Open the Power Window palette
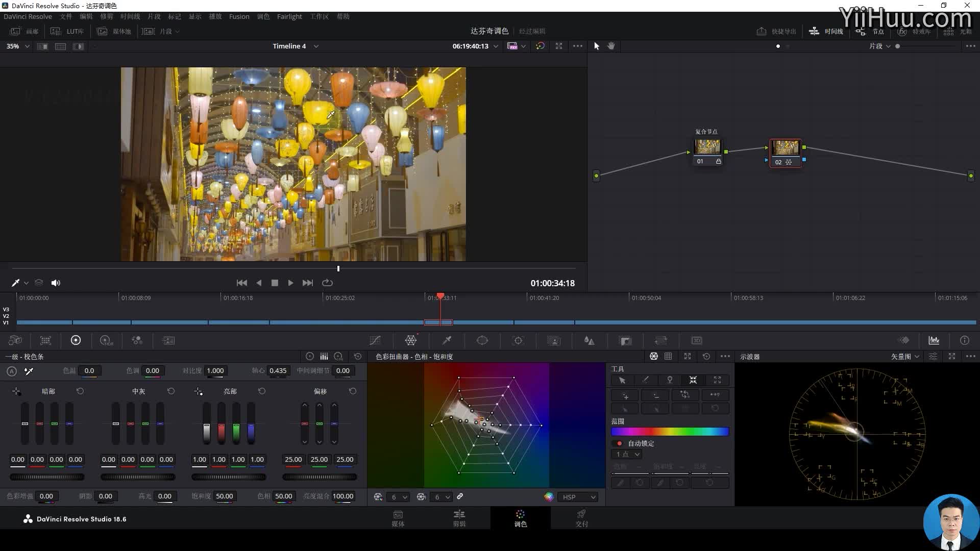Viewport: 980px width, 551px height. tap(482, 340)
